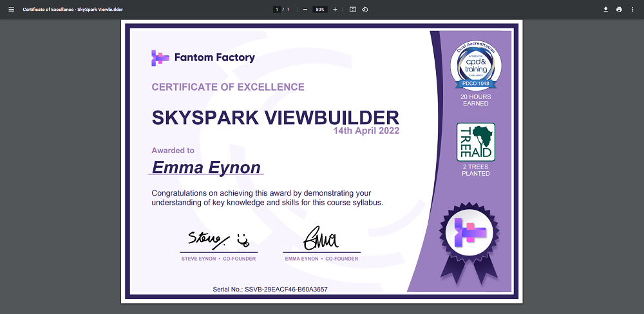Click the document title in the toolbar
The height and width of the screenshot is (314, 644).
point(73,10)
